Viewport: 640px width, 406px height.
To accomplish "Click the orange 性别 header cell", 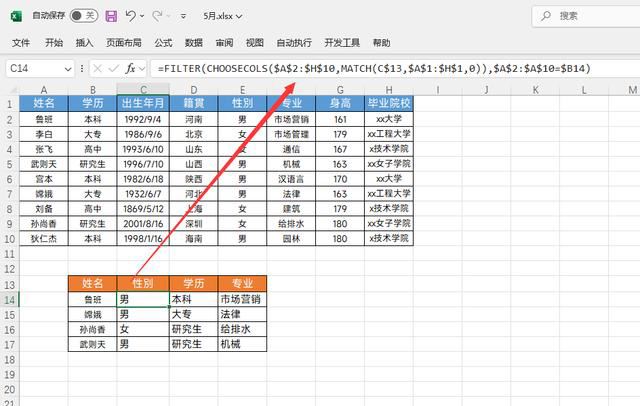I will [143, 284].
